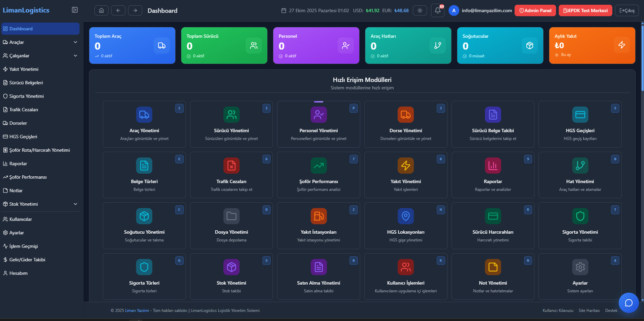Screen dimensions: 644x321
Task: Open the notifications bell icon
Action: 437,10
